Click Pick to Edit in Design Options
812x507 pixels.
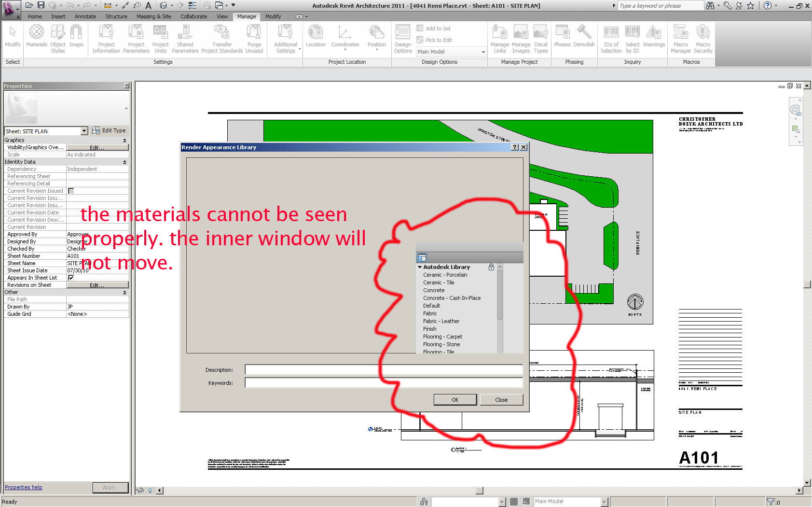pyautogui.click(x=434, y=40)
